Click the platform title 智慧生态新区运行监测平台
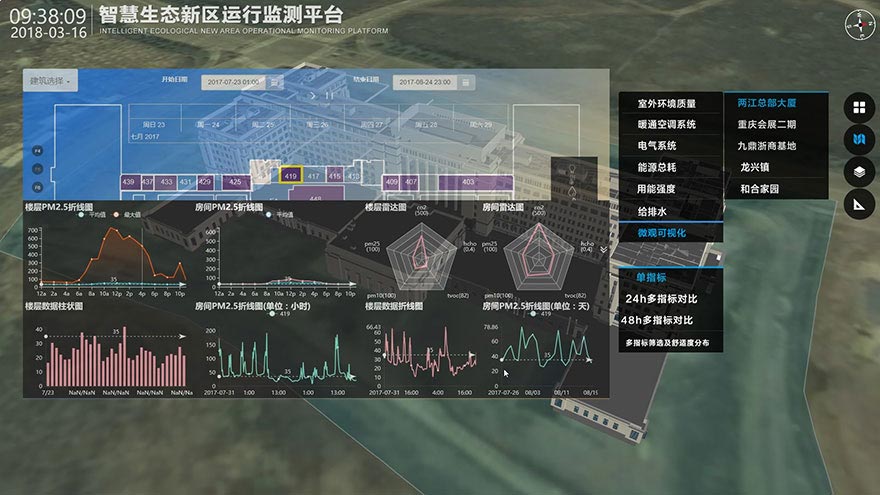 220,15
